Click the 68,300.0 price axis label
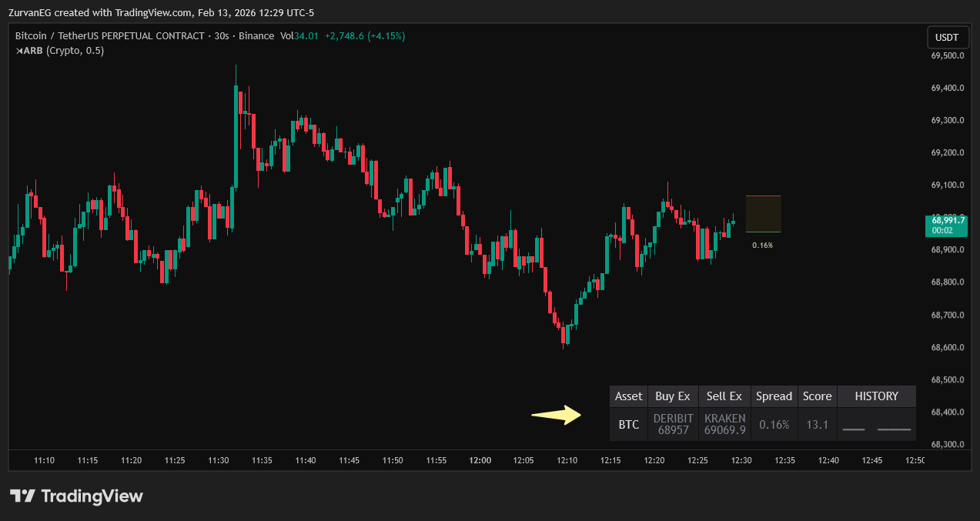This screenshot has width=980, height=521. point(948,444)
